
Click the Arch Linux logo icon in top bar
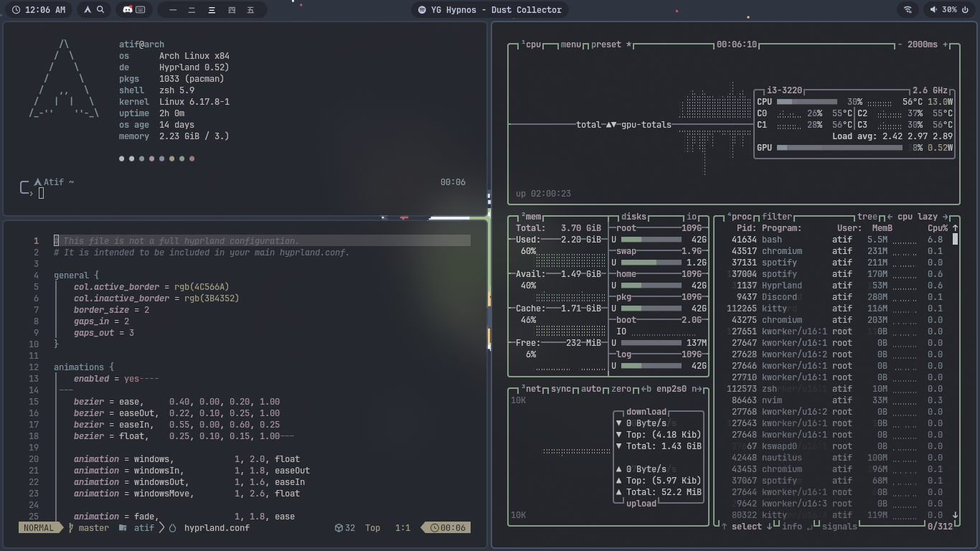pyautogui.click(x=88, y=10)
